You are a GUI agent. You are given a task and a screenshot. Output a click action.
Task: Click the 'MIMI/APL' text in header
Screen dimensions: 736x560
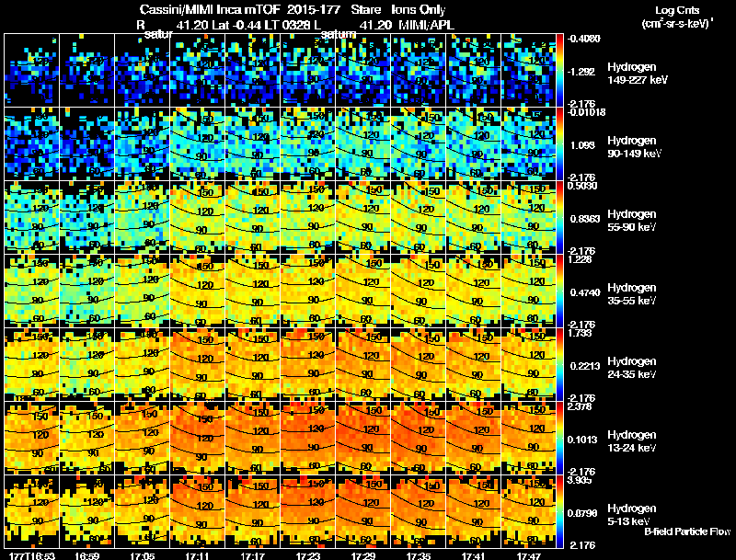[x=426, y=25]
